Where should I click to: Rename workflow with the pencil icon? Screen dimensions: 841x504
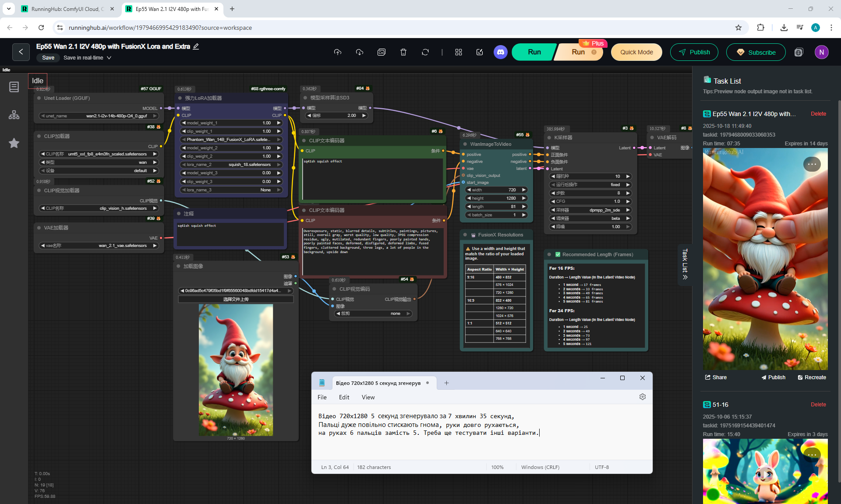196,46
